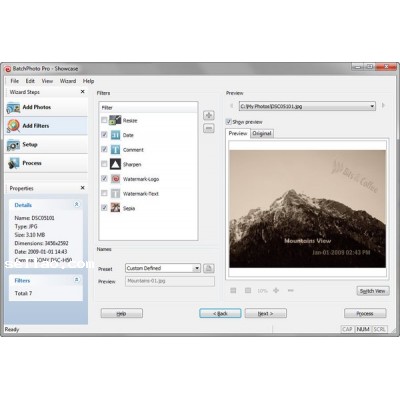
Task: Remove selected filter with minus button
Action: pyautogui.click(x=209, y=128)
